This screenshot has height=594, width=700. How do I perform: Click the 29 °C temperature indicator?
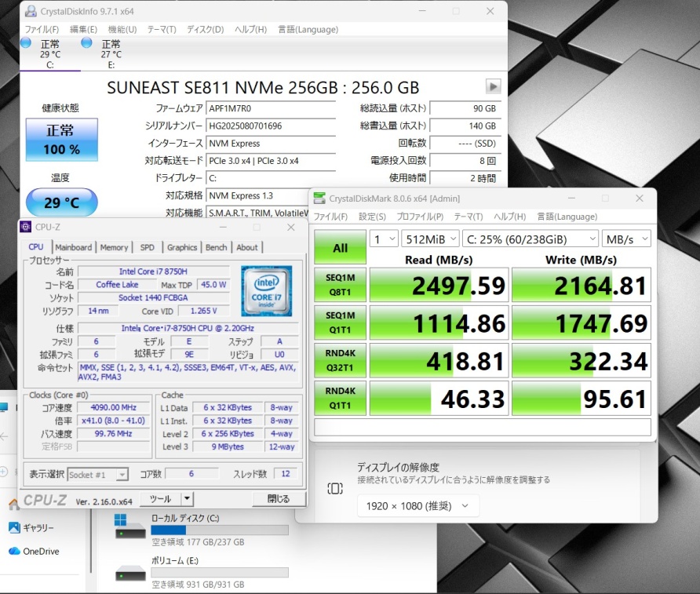click(x=62, y=202)
